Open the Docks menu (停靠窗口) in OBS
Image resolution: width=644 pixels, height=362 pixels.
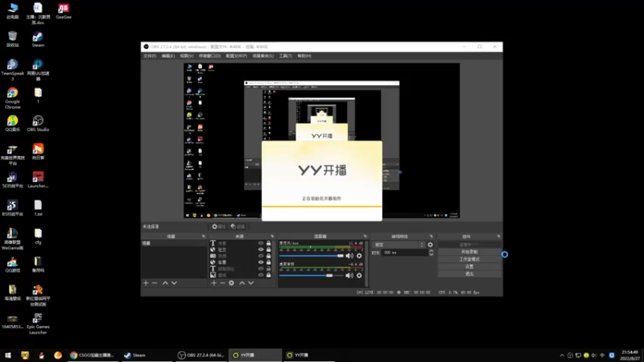point(209,56)
